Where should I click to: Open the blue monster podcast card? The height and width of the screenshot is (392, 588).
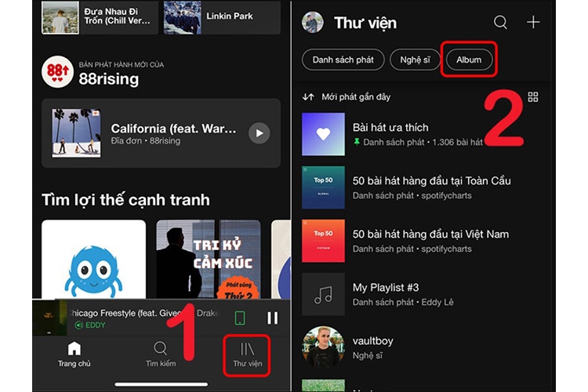click(94, 260)
